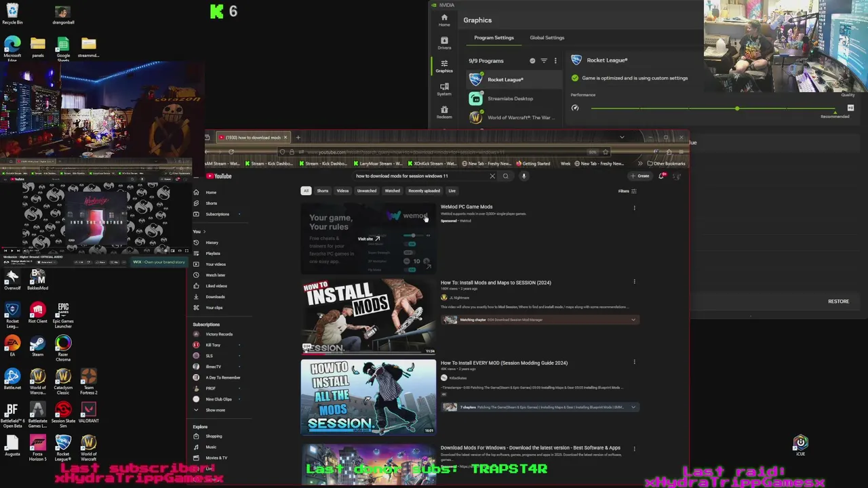
Task: Click the Performance gauge icon at the slider's left end
Action: pyautogui.click(x=575, y=108)
